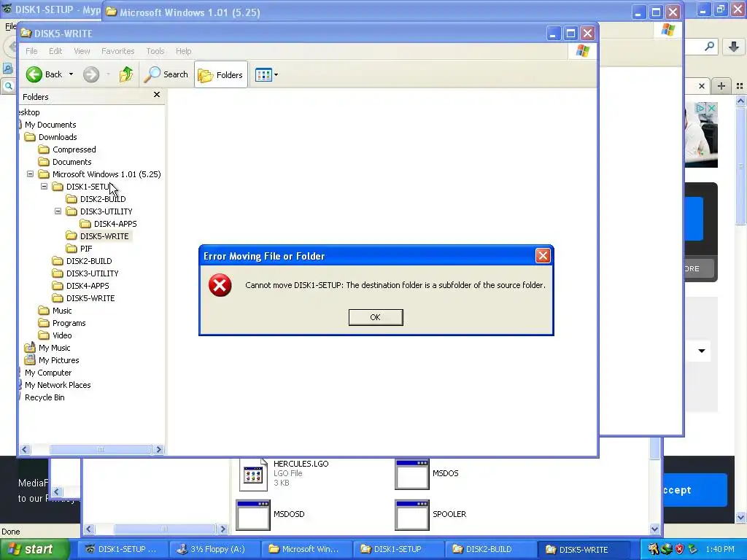Viewport: 747px width, 560px height.
Task: Click the Accept cookie button
Action: click(695, 490)
